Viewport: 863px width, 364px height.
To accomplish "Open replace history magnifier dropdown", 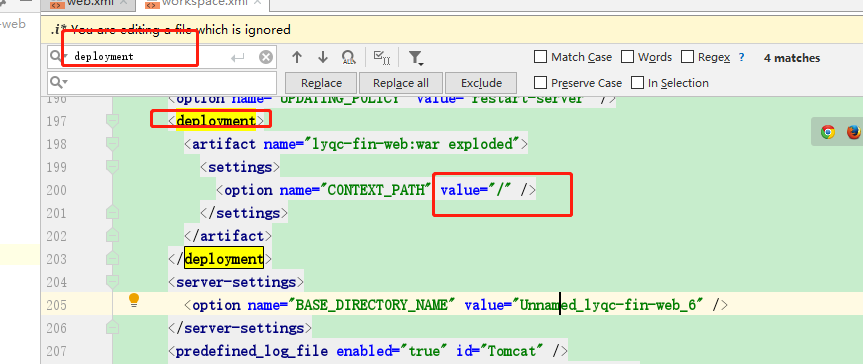I will pos(58,83).
